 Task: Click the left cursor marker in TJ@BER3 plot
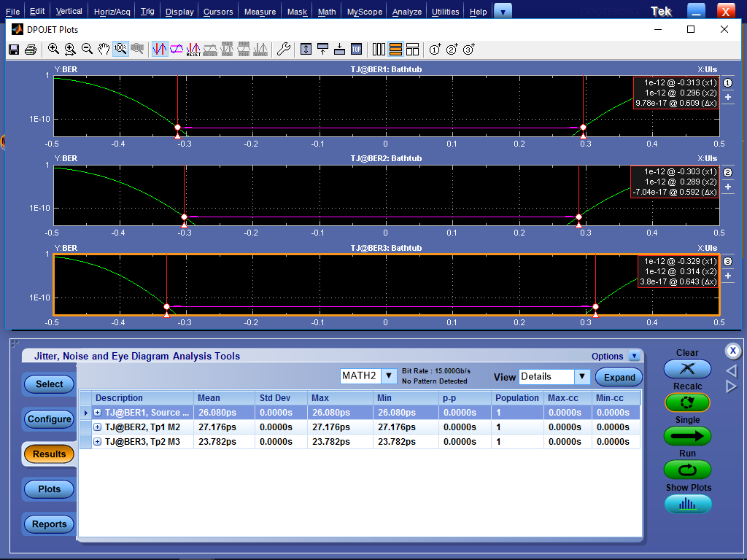[167, 307]
